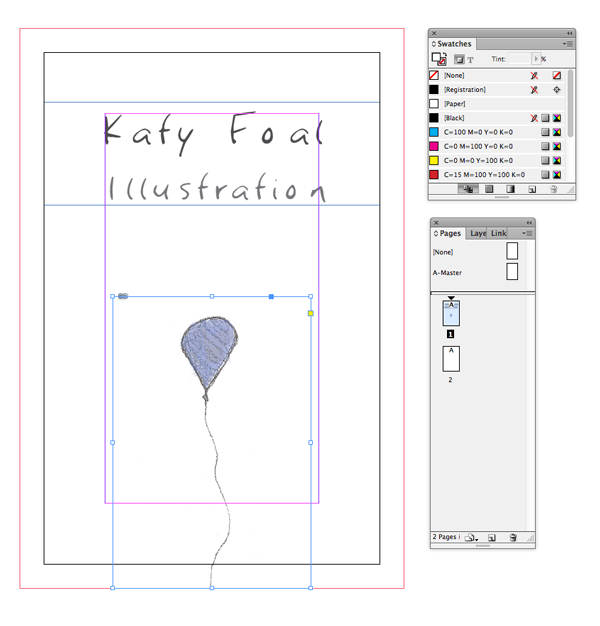Click the fill/stroke proxy icon in Swatches

439,59
